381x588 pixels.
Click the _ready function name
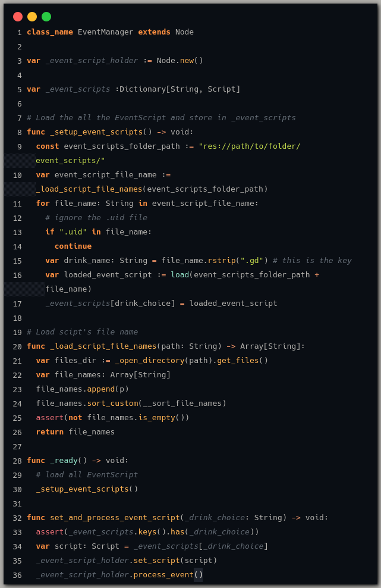pos(64,461)
